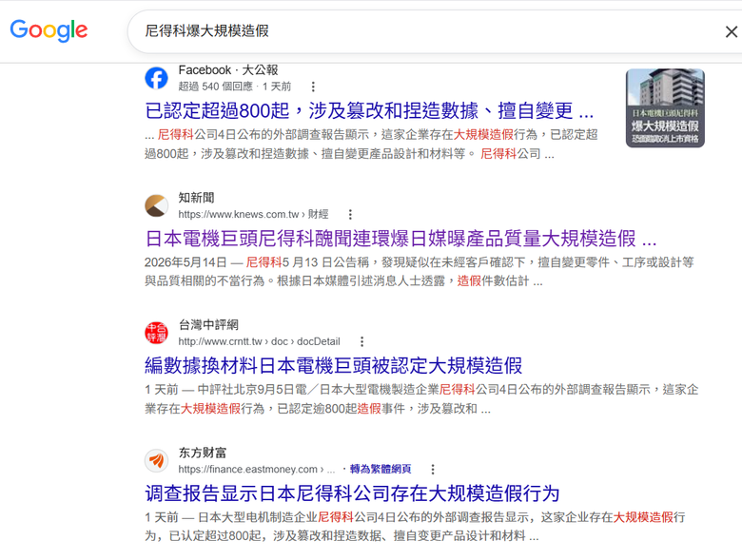This screenshot has width=742, height=560.
Task: Open the result 日本電機巨頭尼得科醜聞連環爆
Action: click(400, 239)
